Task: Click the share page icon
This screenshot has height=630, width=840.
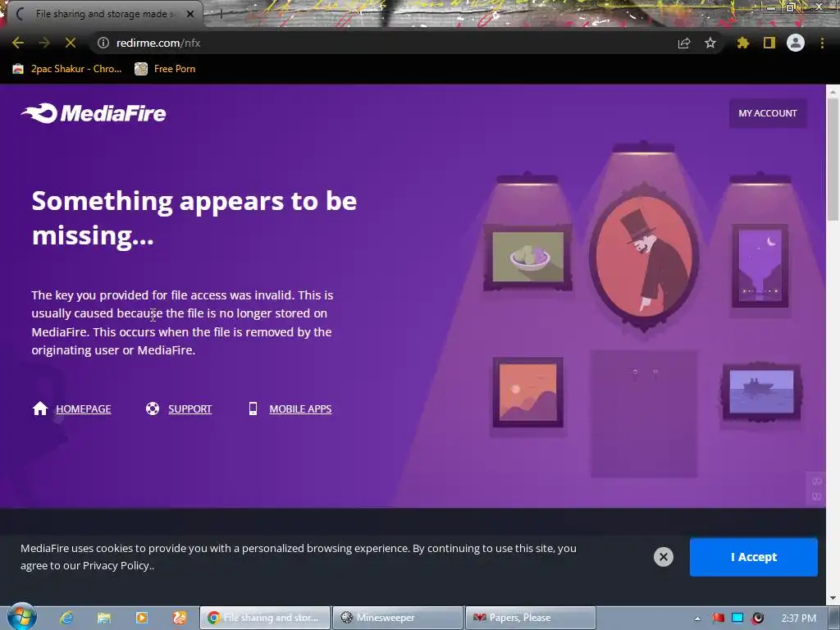Action: coord(684,43)
